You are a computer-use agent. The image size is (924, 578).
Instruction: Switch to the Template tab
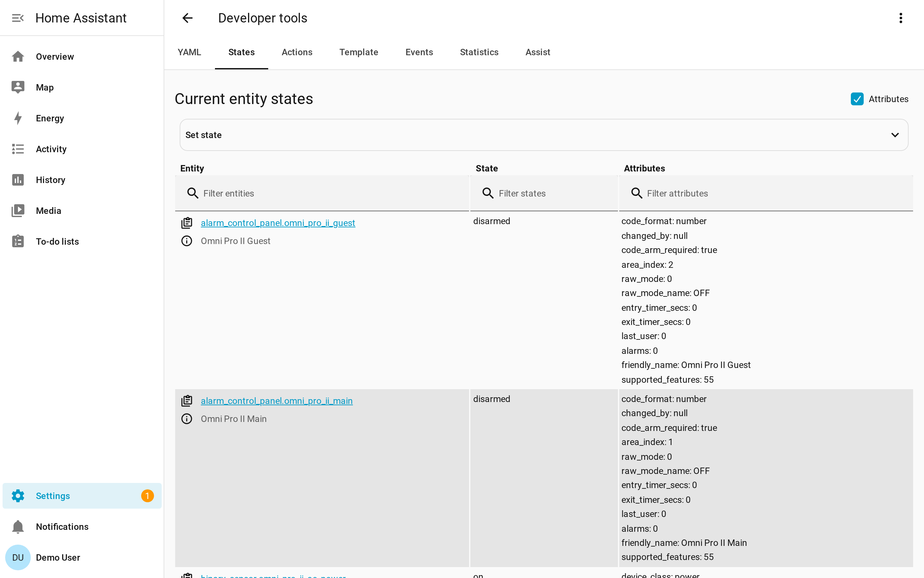tap(358, 52)
